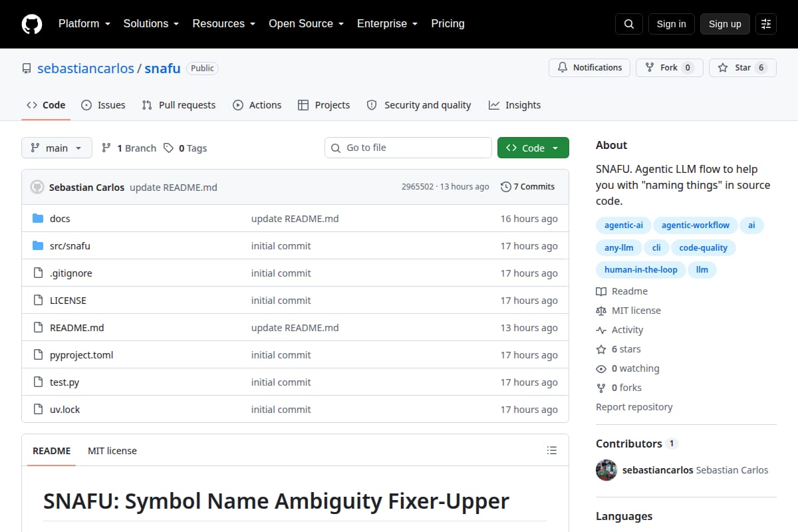Click the README.md file icon

[x=38, y=328]
